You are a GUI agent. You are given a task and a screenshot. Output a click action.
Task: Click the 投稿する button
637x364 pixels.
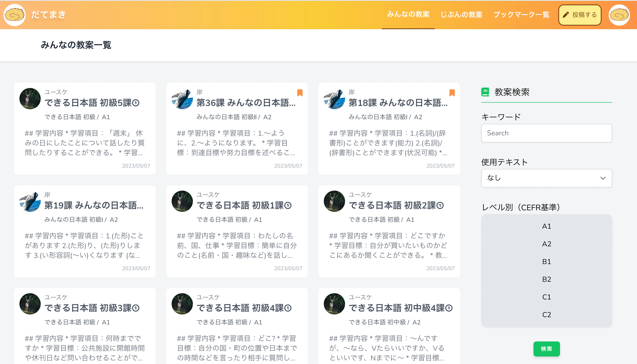click(580, 15)
